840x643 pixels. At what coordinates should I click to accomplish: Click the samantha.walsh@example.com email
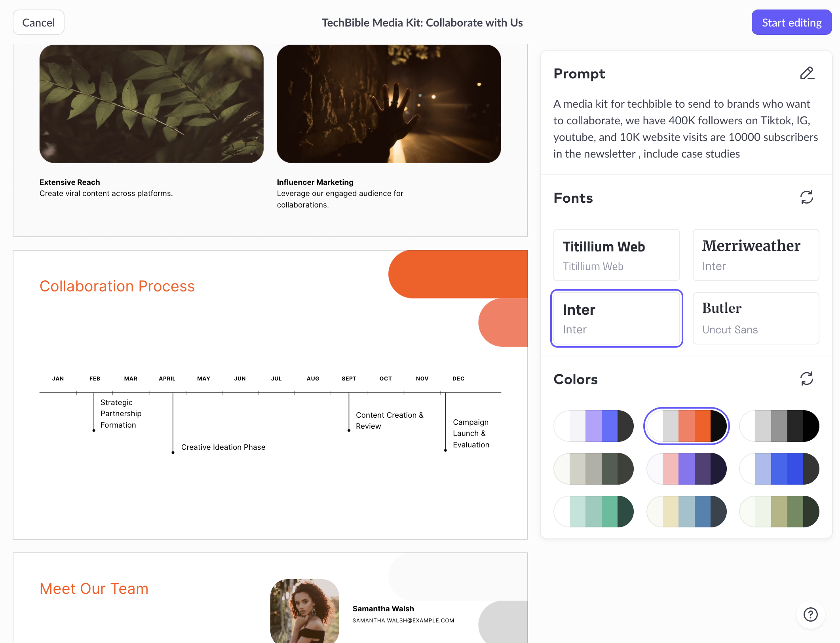[403, 620]
